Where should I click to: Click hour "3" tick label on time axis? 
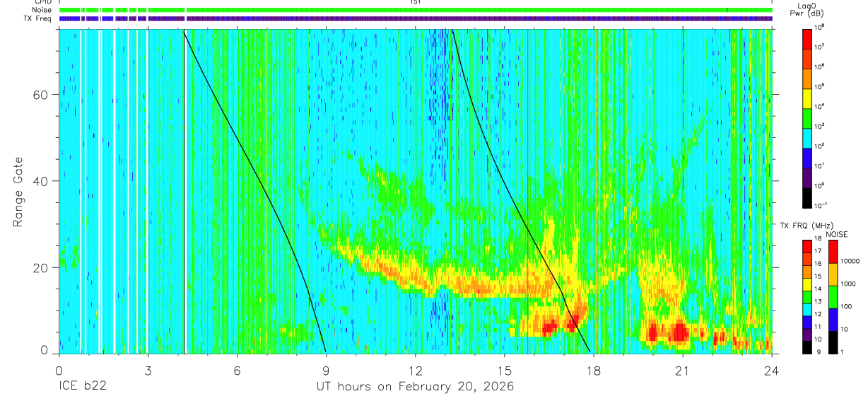pyautogui.click(x=148, y=371)
